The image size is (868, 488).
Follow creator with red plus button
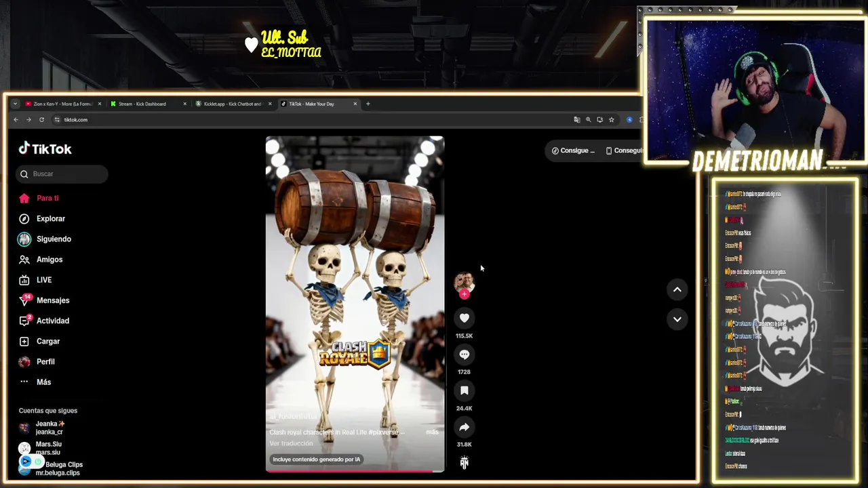[465, 294]
